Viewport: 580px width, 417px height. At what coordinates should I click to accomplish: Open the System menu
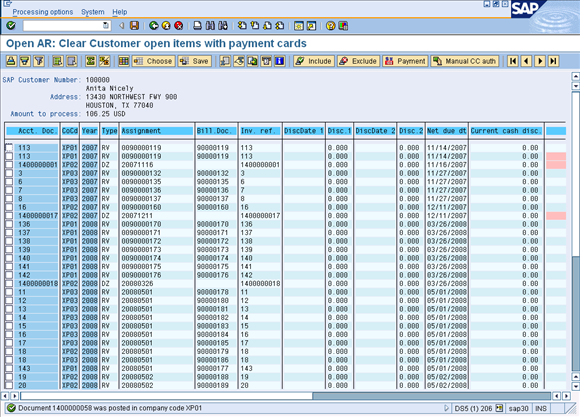pyautogui.click(x=93, y=12)
